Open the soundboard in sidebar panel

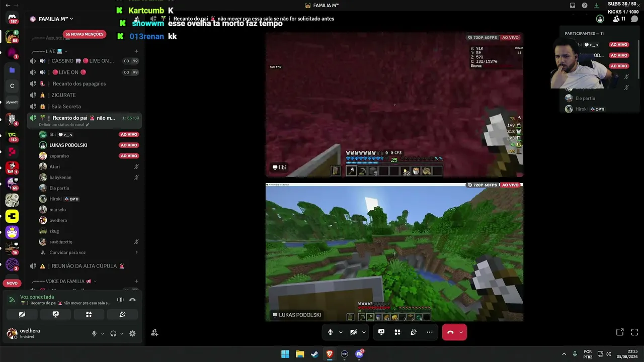122,314
